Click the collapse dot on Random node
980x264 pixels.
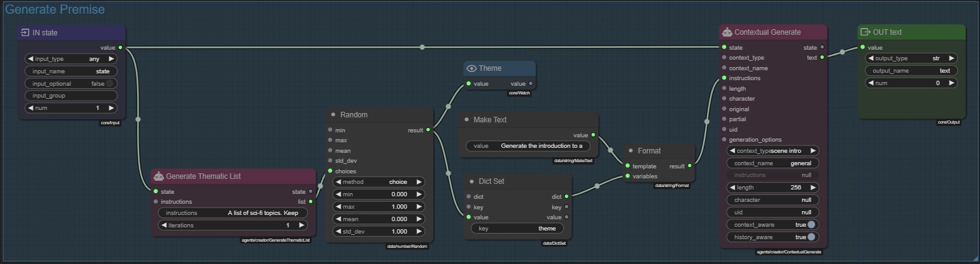[333, 115]
